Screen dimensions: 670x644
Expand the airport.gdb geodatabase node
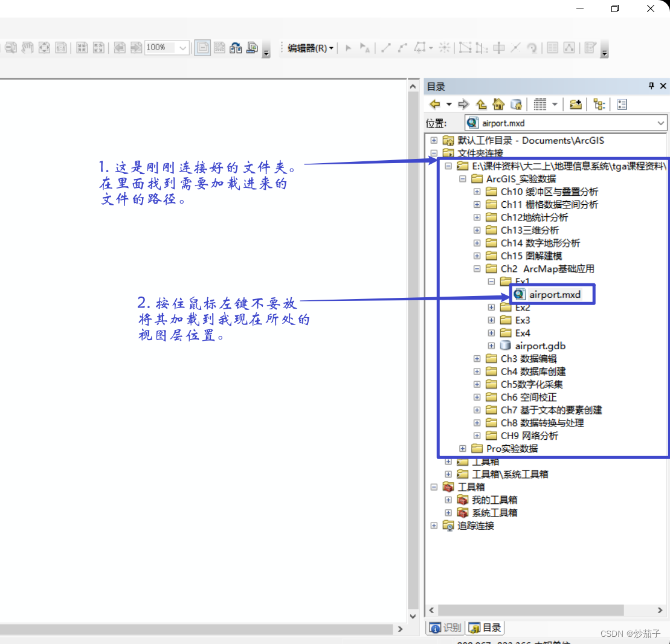click(491, 346)
